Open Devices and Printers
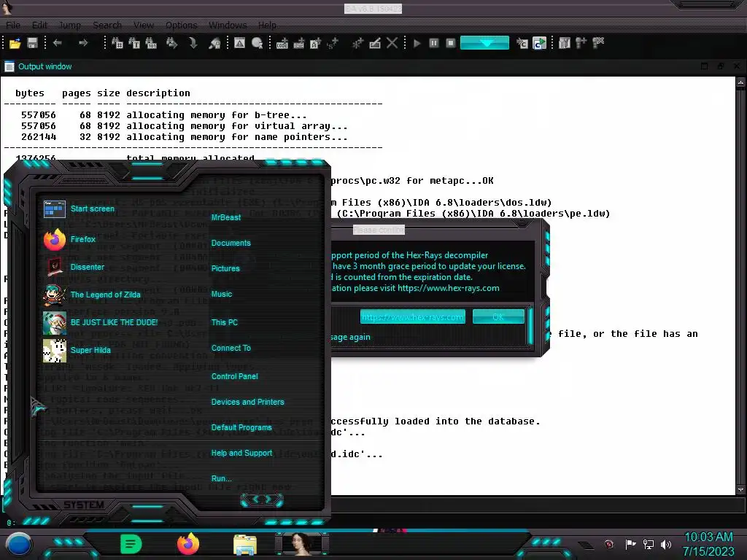The height and width of the screenshot is (560, 747). pos(247,402)
